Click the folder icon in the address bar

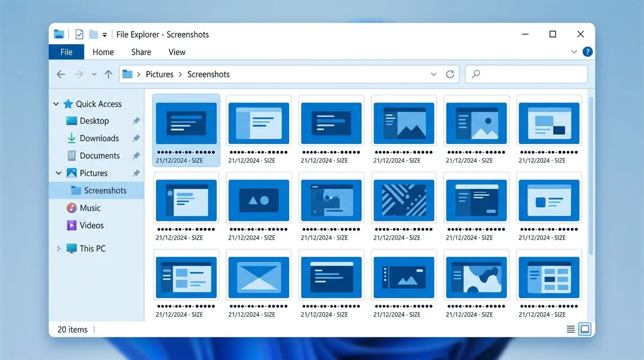pos(127,74)
